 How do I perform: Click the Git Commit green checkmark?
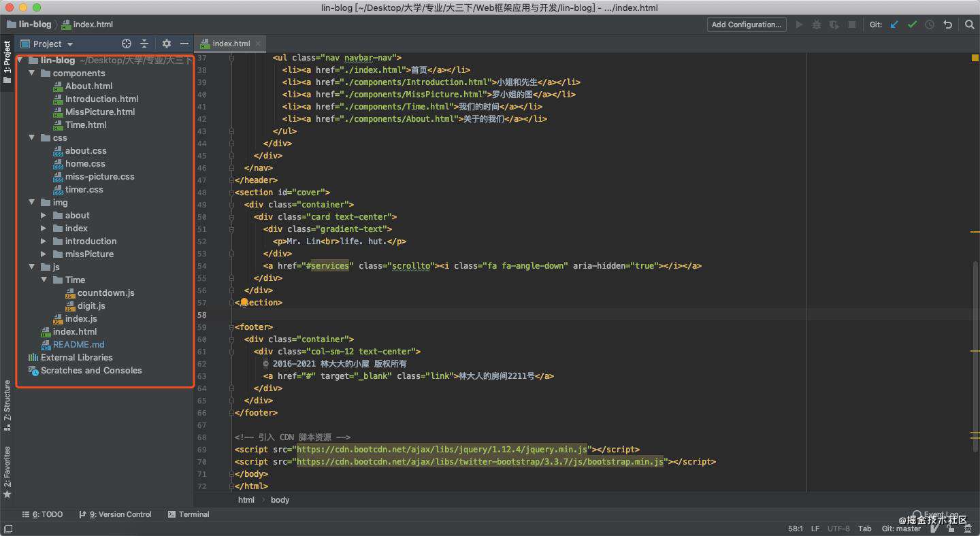pyautogui.click(x=912, y=24)
